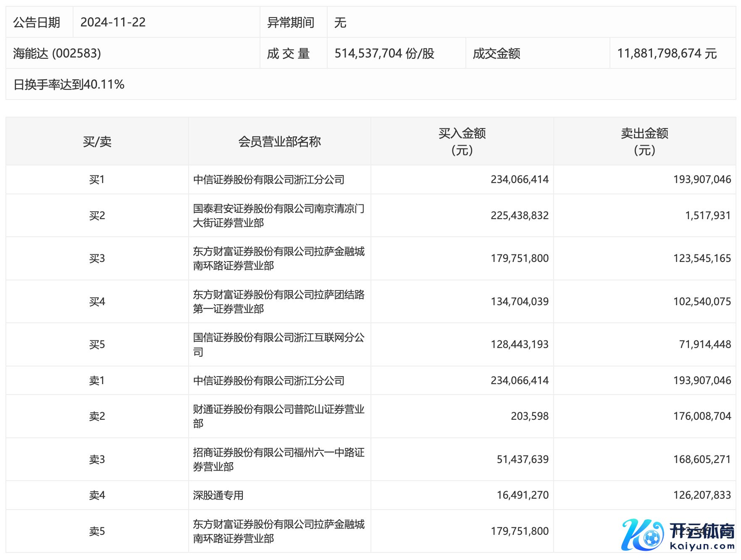Click 财通证券 普陀山证券营业部 brokerage name
This screenshot has width=741, height=560.
pos(279,416)
